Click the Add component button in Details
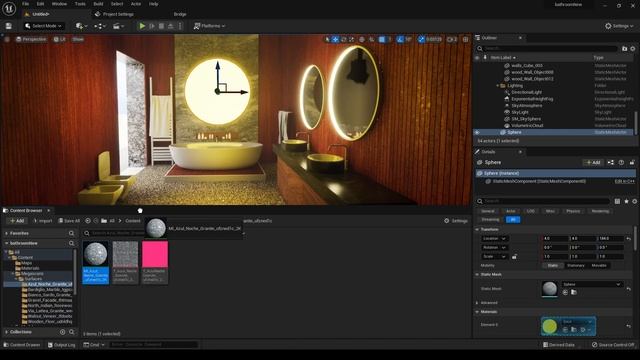The image size is (640, 360). (593, 162)
